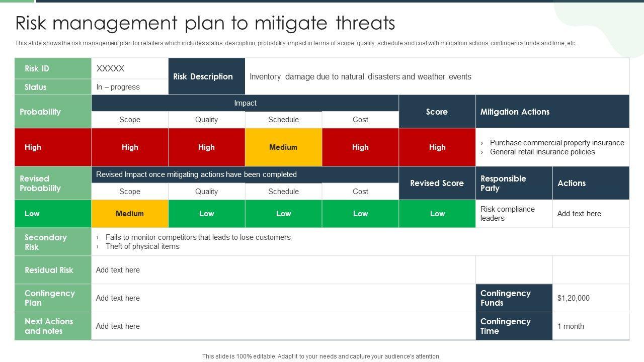Click the 'Purchase commercial property insurance' bullet

point(557,143)
